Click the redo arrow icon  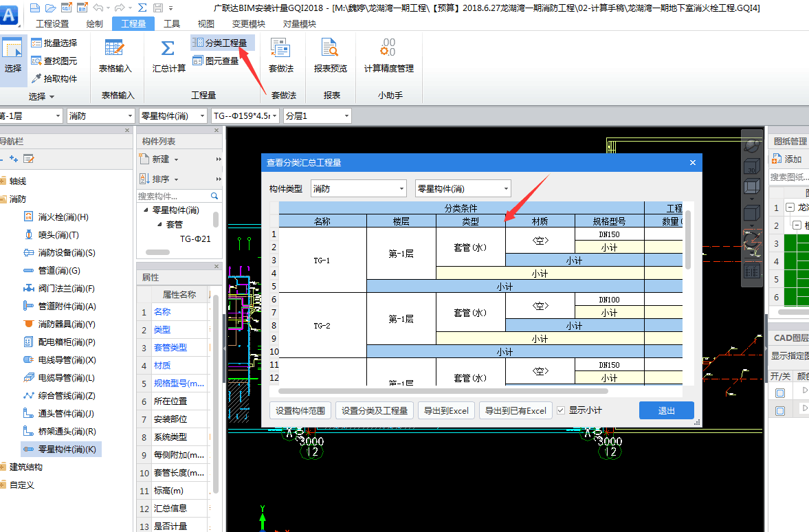coord(120,8)
